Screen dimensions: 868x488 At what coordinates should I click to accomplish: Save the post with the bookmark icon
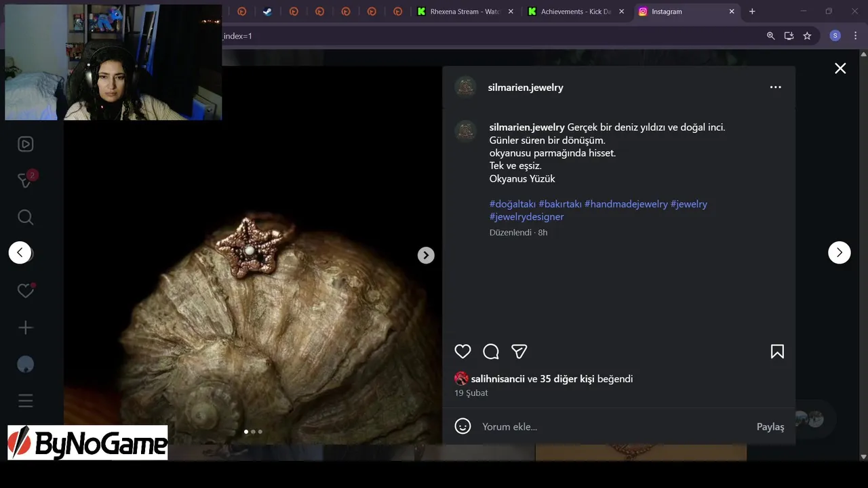point(777,351)
